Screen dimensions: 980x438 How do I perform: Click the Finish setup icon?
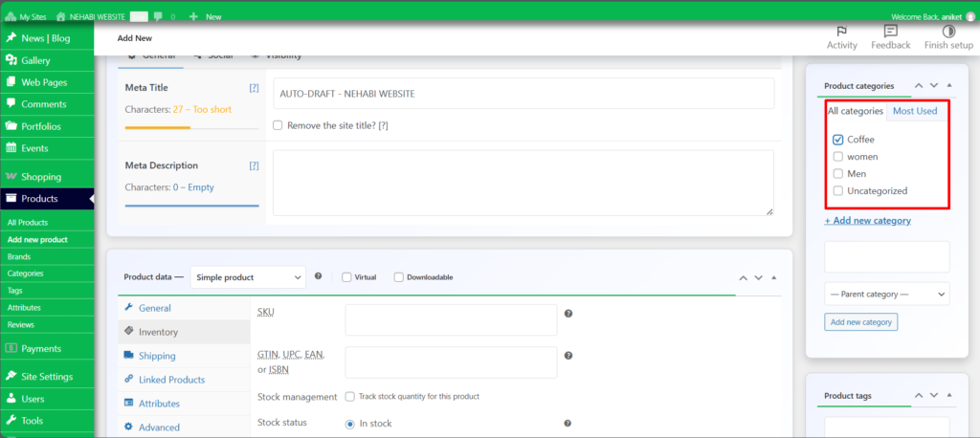(x=948, y=32)
